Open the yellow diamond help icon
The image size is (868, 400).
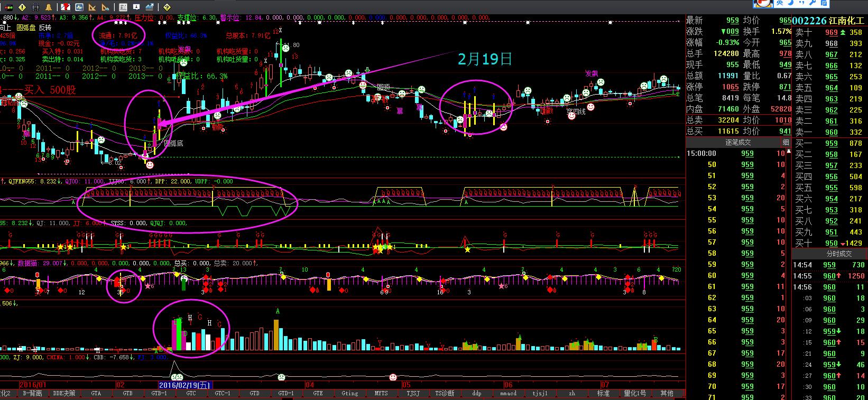tap(167, 7)
